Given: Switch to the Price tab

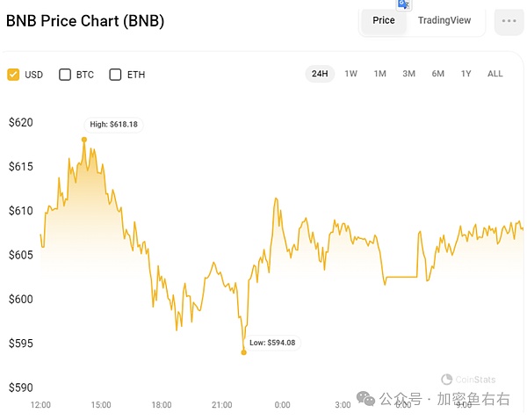Looking at the screenshot, I should pos(384,20).
